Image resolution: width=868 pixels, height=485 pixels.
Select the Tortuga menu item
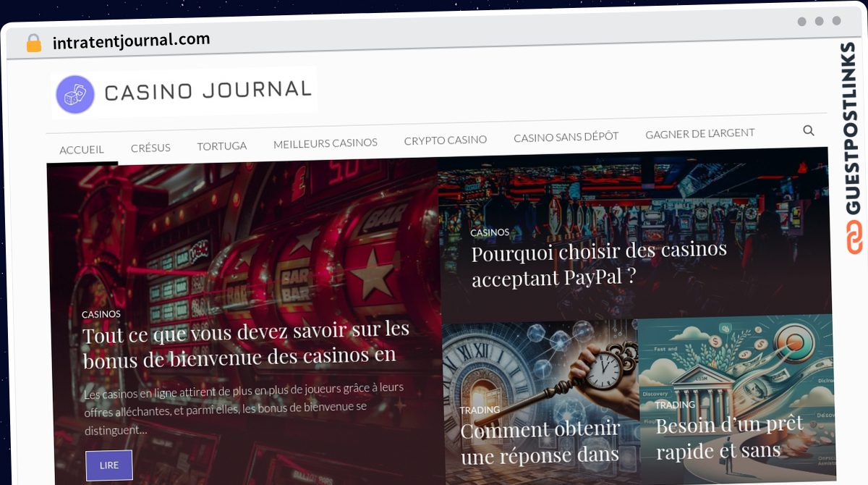pos(222,145)
